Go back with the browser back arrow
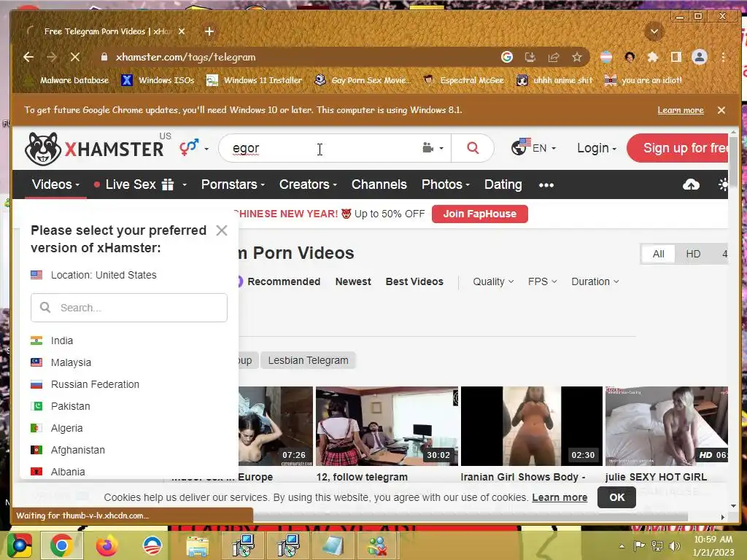 (x=28, y=57)
